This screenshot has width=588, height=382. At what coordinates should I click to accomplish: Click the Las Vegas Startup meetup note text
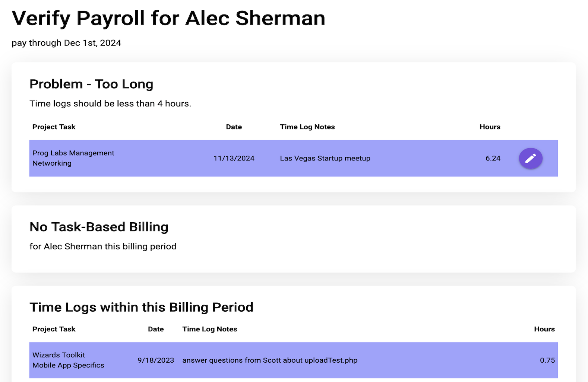tap(325, 158)
